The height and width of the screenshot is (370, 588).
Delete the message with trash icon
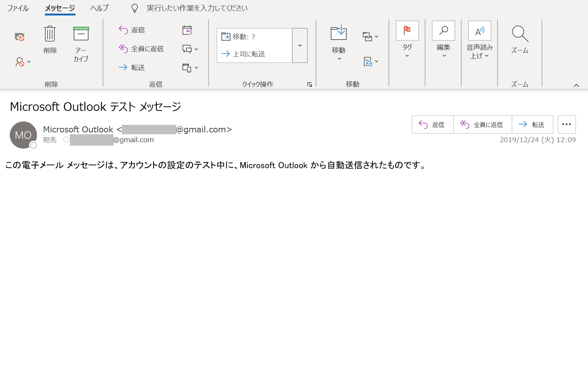coord(50,40)
